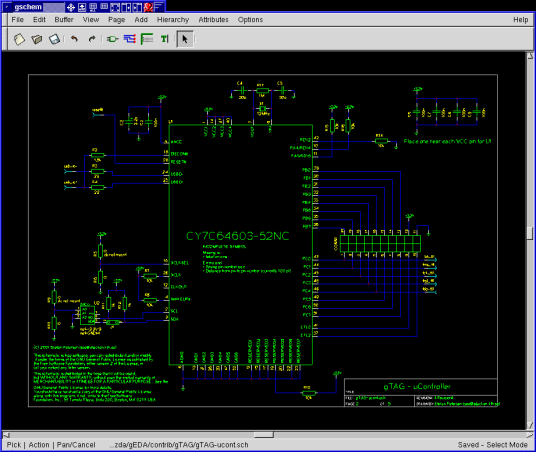Open the window menu button beside gschem title
Viewport: 536px width, 452px height.
pyautogui.click(x=6, y=6)
